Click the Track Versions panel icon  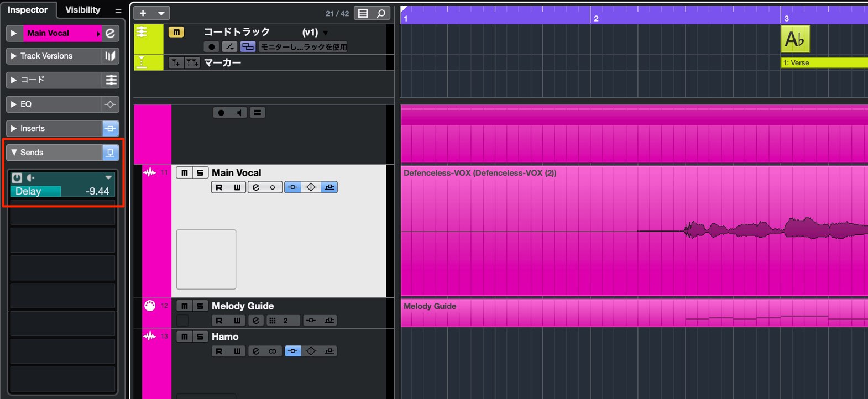pos(111,56)
